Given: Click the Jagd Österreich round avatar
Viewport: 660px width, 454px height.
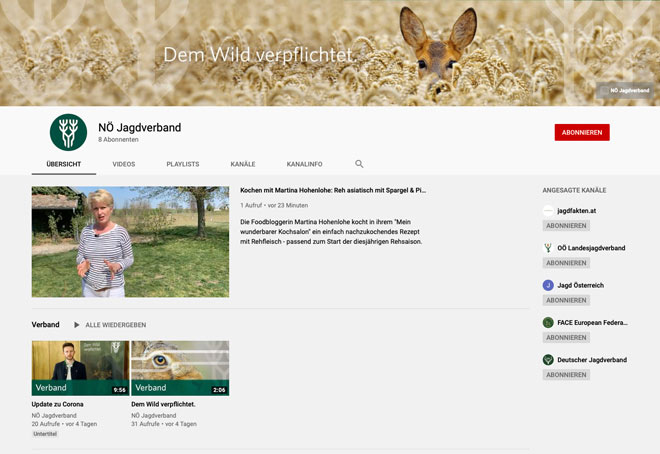Looking at the screenshot, I should (548, 285).
